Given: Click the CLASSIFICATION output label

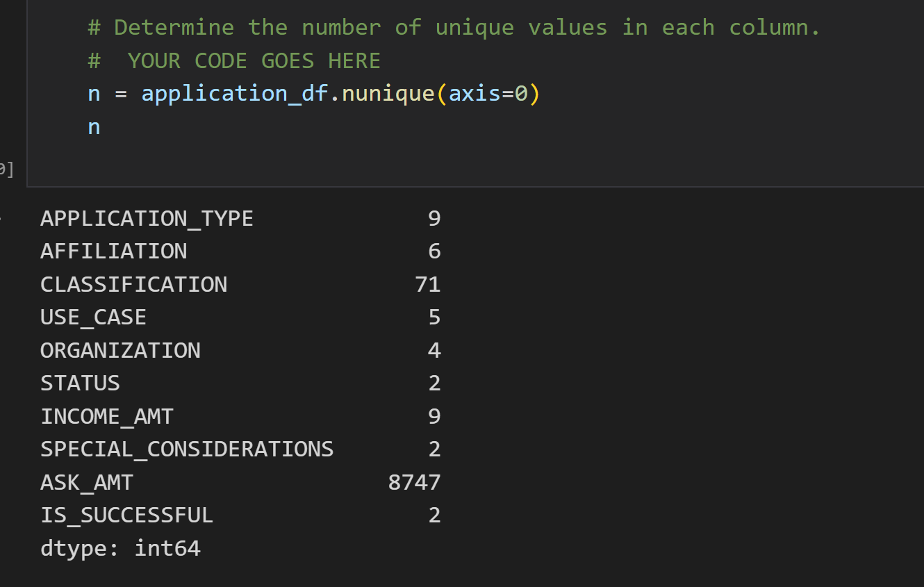Looking at the screenshot, I should [x=133, y=285].
